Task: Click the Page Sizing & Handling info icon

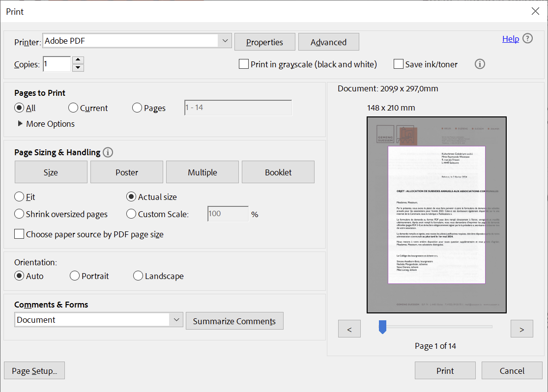Action: pyautogui.click(x=108, y=152)
